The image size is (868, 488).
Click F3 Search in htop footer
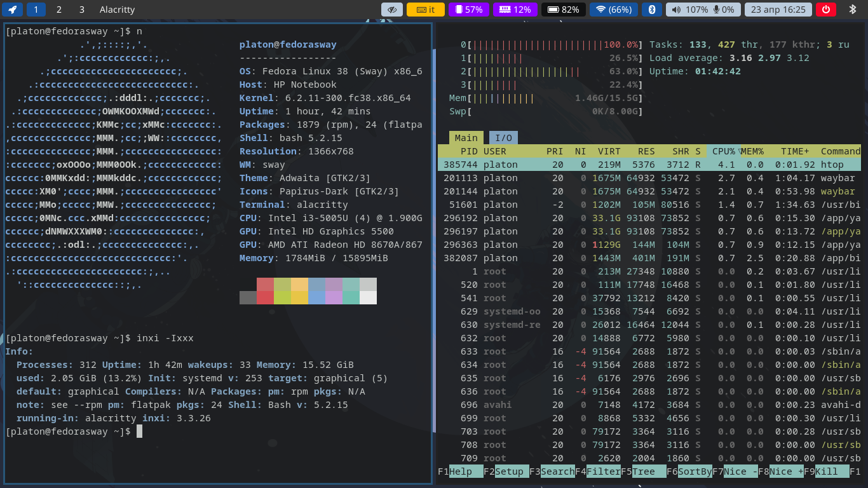[x=552, y=471]
